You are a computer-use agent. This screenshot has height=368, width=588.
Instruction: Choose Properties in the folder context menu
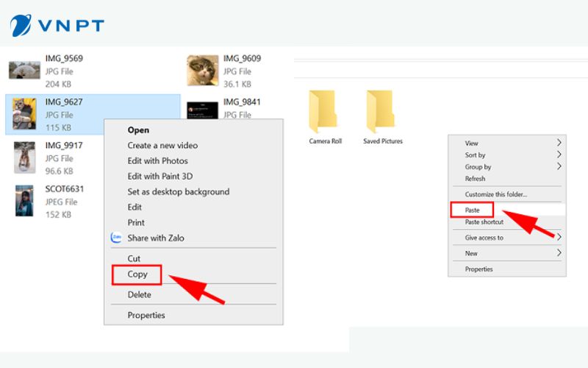tap(479, 269)
